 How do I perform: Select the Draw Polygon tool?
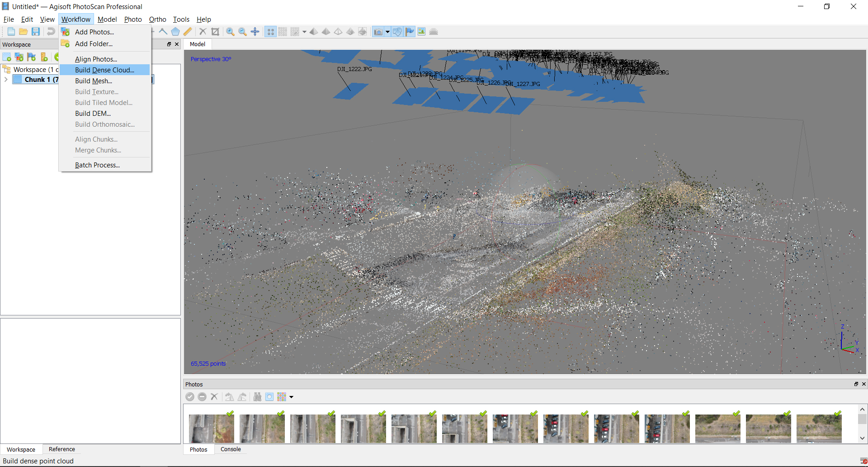tap(175, 32)
